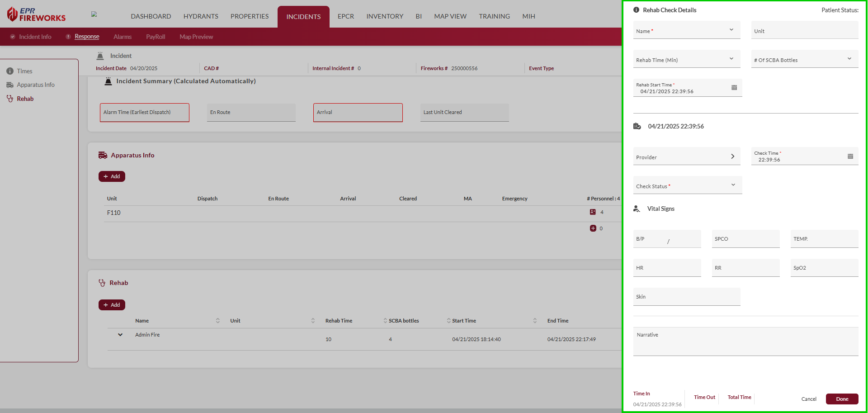Viewport: 868px width, 413px height.
Task: Open the Rehab Start Time calendar icon
Action: [x=734, y=88]
